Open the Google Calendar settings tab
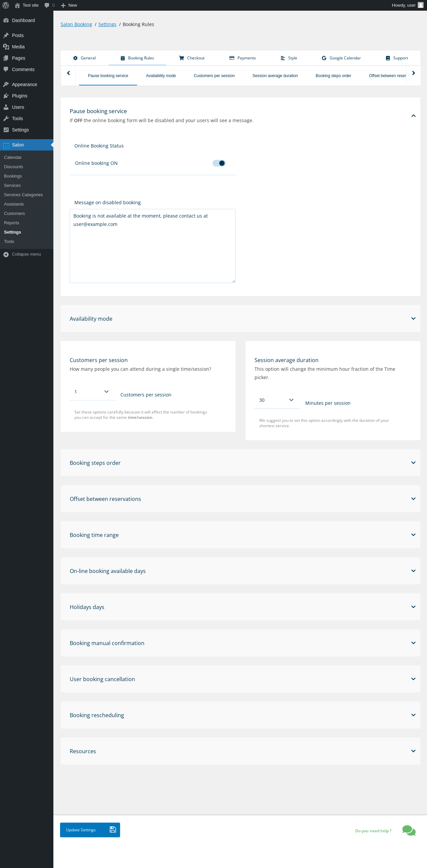427x868 pixels. pos(341,58)
